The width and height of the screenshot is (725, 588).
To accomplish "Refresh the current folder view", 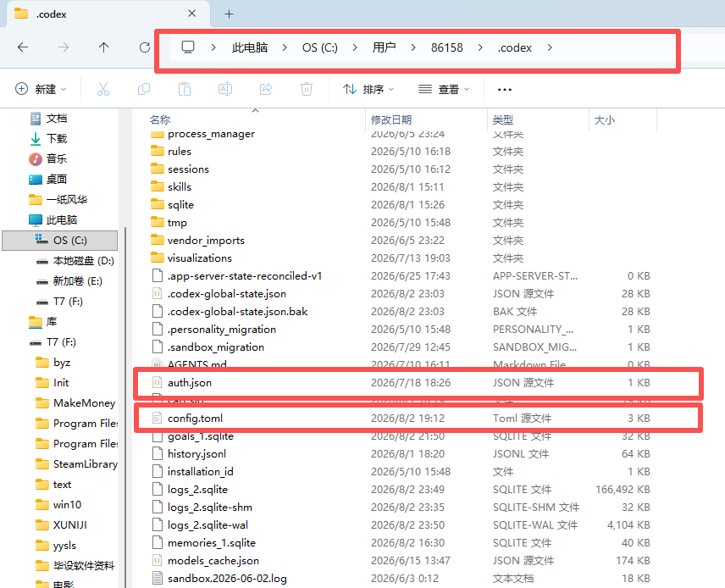I will coord(145,47).
